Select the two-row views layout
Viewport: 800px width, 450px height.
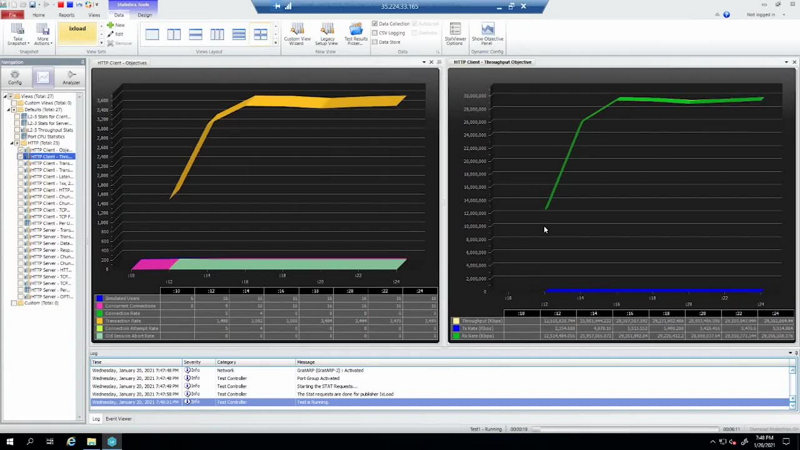[195, 34]
